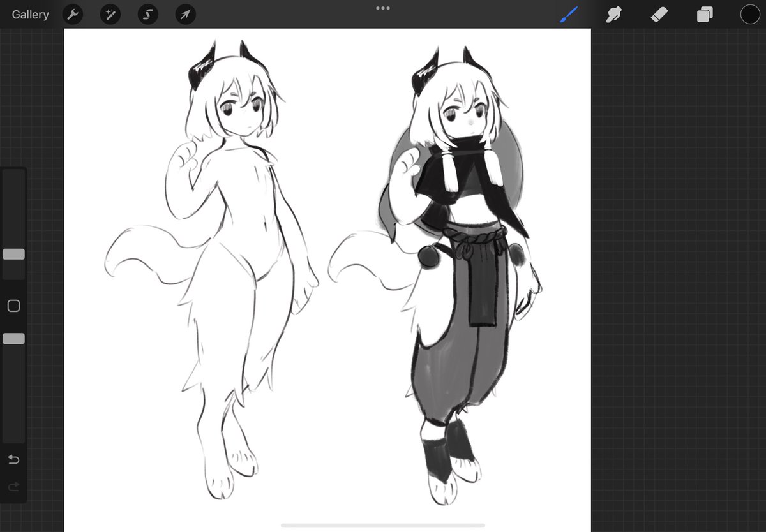Select the Paint brush tool
The image size is (766, 532).
[x=568, y=15]
